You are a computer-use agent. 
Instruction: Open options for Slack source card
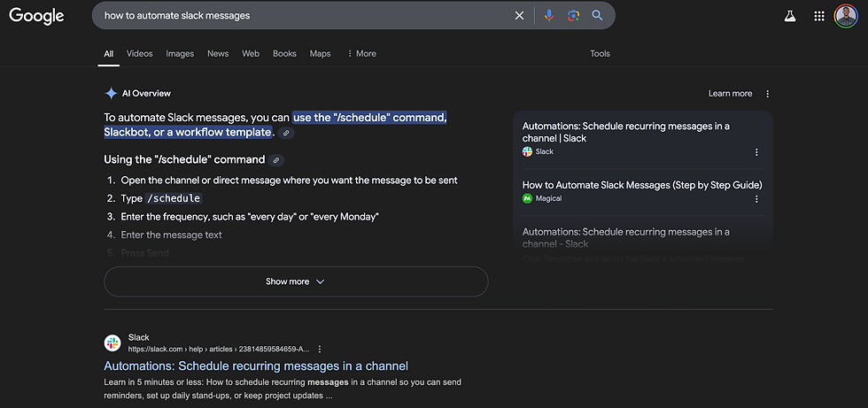tap(756, 152)
